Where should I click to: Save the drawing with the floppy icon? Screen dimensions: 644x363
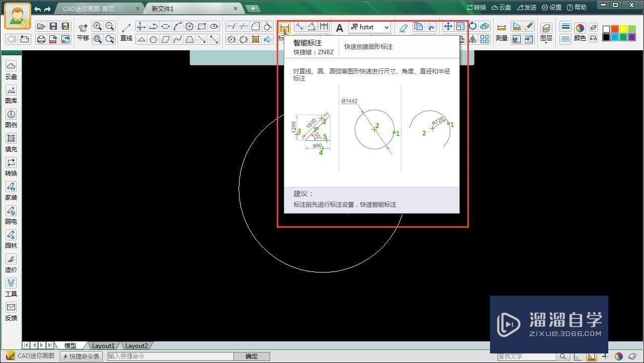pos(53,27)
